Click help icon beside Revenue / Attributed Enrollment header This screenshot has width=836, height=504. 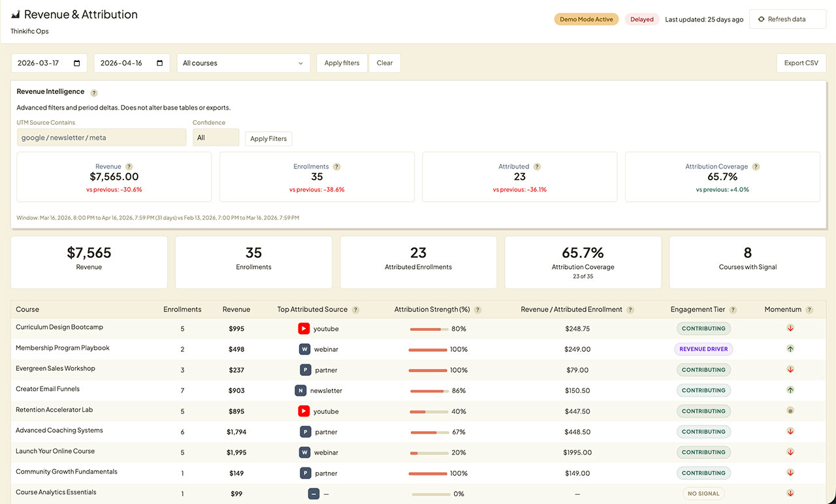[x=630, y=310]
